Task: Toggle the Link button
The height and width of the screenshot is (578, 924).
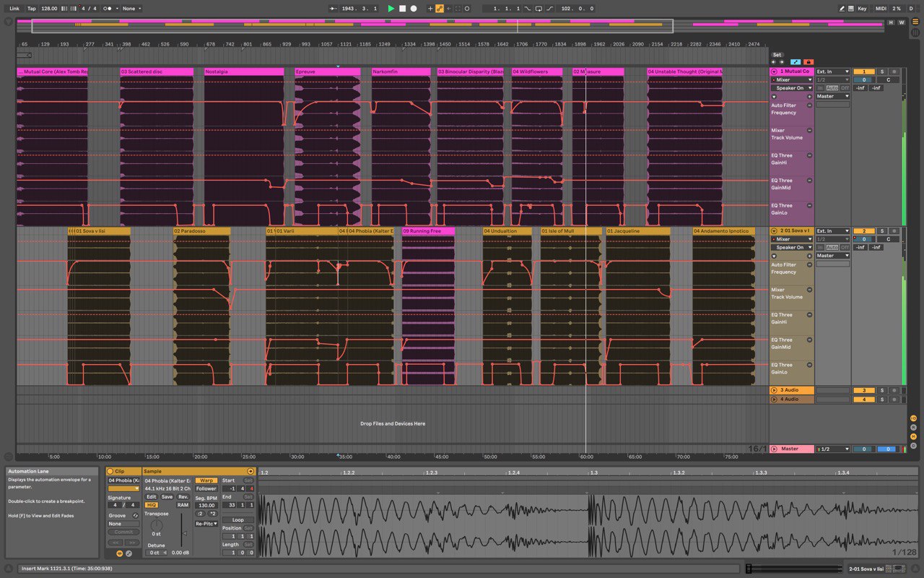Action: [x=14, y=9]
